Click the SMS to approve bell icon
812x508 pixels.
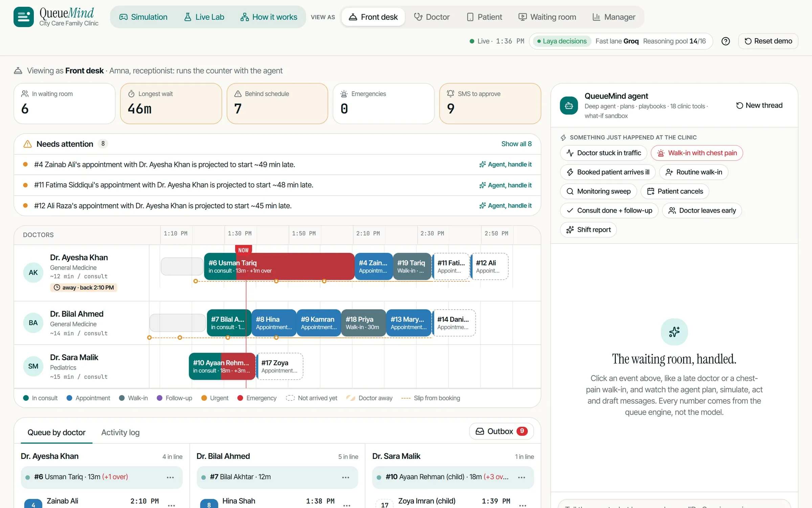[x=450, y=93]
